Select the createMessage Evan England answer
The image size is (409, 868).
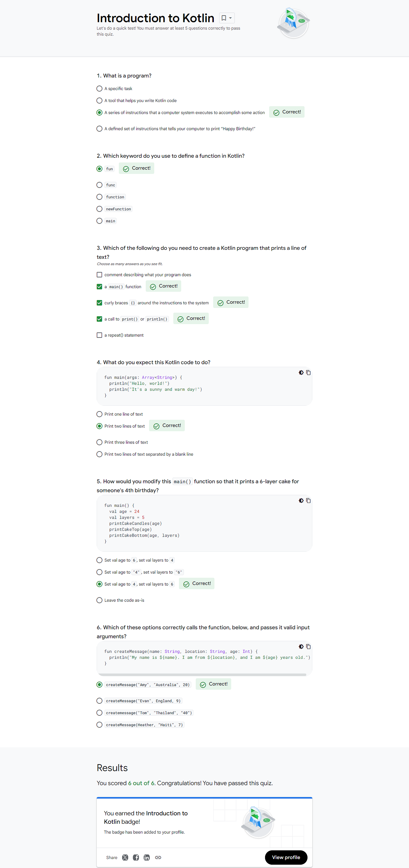[x=99, y=701]
